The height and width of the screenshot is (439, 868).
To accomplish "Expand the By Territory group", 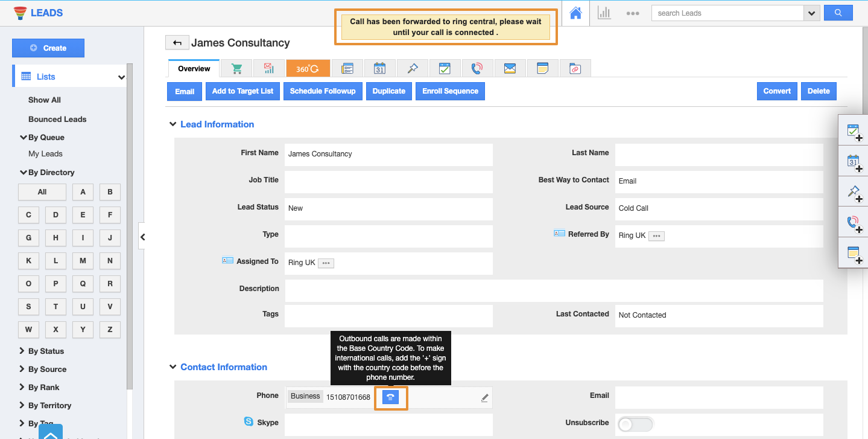I will pos(22,405).
